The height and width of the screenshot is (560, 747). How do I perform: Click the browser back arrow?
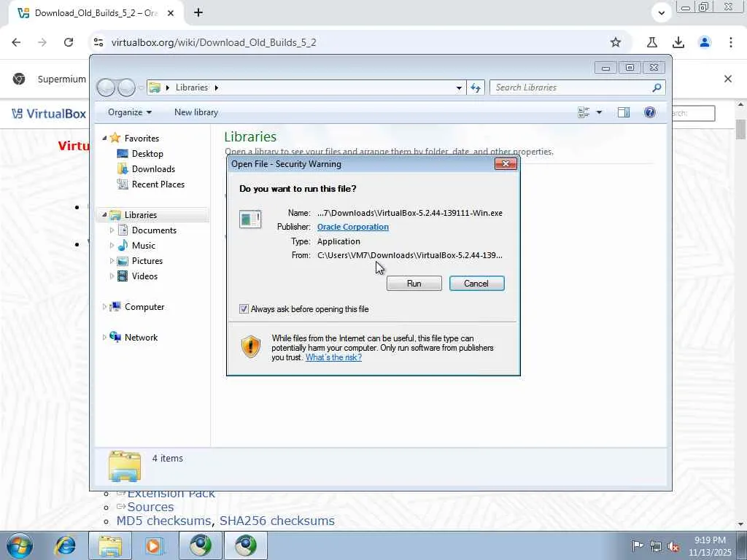coord(16,42)
